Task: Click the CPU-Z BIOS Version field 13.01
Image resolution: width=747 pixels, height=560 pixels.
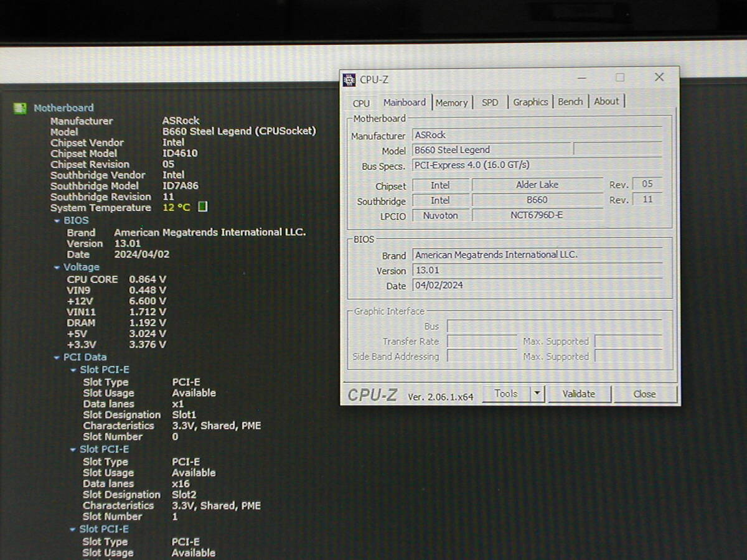Action: tap(537, 271)
